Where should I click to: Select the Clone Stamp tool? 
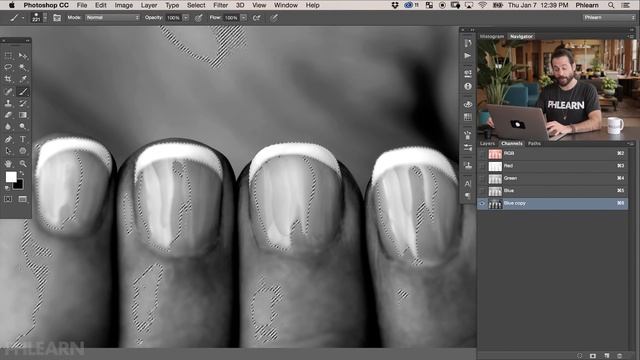(x=8, y=103)
